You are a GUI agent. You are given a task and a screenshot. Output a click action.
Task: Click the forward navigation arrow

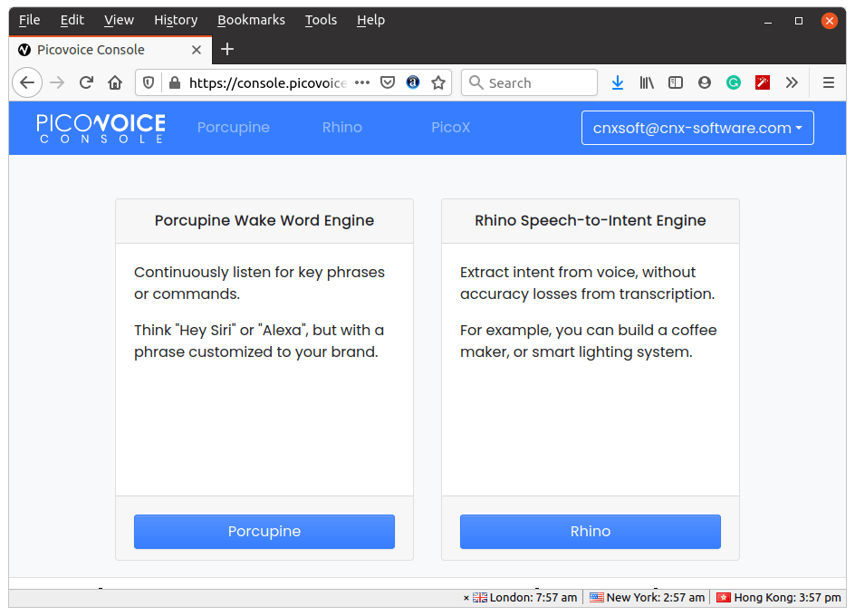(57, 83)
